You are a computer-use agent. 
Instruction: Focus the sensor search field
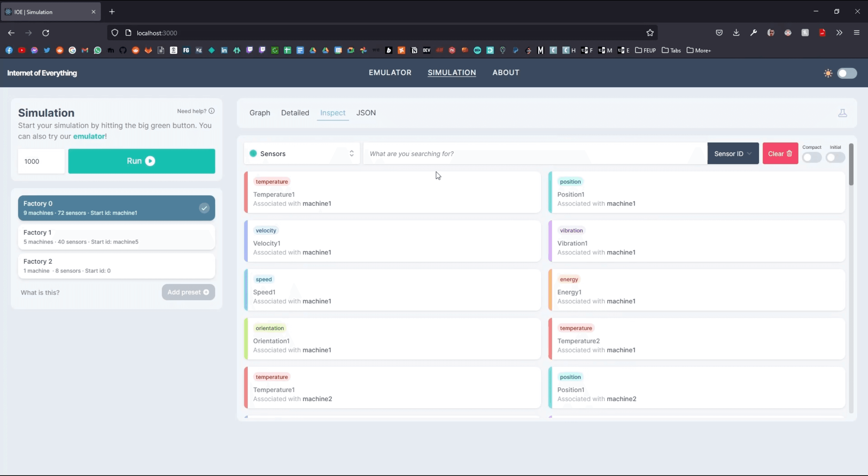tap(535, 153)
